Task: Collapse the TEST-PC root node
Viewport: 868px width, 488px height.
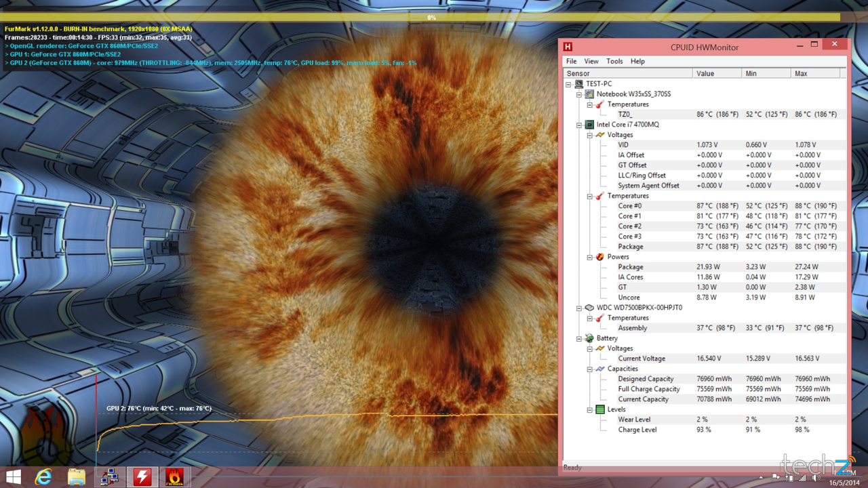Action: (569, 84)
